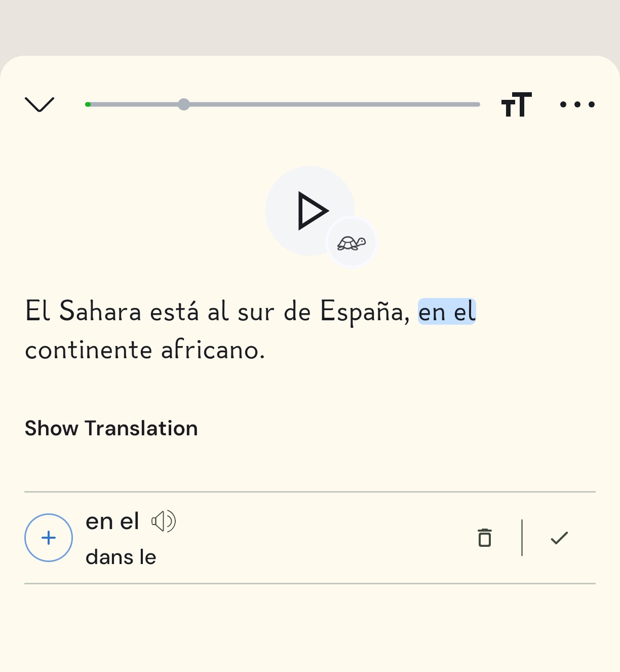620x672 pixels.
Task: Select the word "está" in the sentence
Action: pyautogui.click(x=174, y=311)
